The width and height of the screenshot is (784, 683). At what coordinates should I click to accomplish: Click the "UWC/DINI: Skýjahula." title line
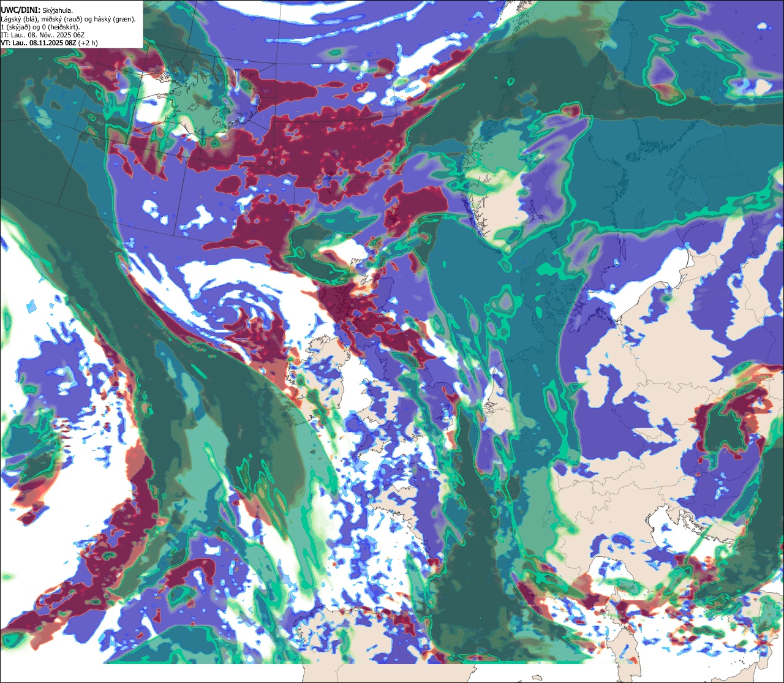pos(37,10)
